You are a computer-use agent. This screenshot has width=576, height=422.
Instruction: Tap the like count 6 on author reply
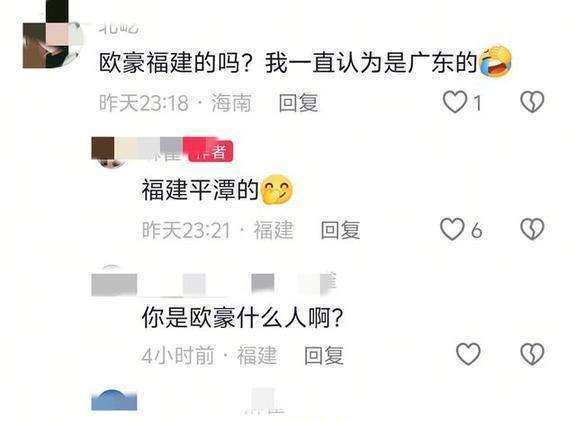coord(476,231)
